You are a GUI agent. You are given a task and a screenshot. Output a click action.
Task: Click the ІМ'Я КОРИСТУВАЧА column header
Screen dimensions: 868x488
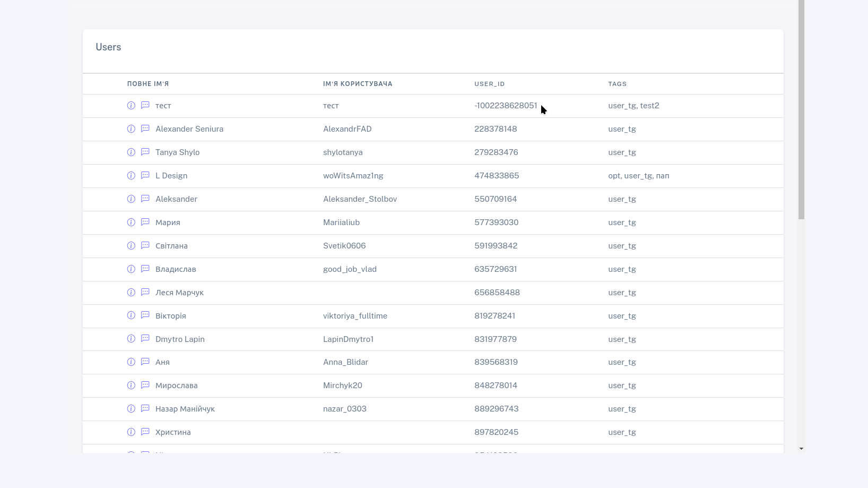click(x=358, y=84)
